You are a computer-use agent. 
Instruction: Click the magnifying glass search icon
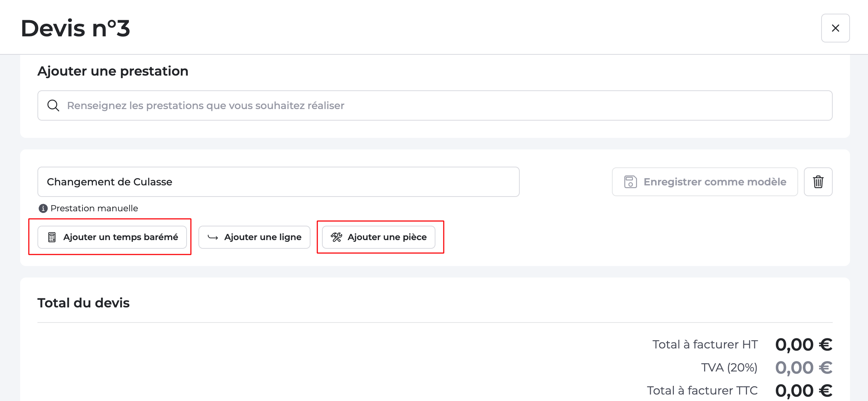(x=53, y=105)
